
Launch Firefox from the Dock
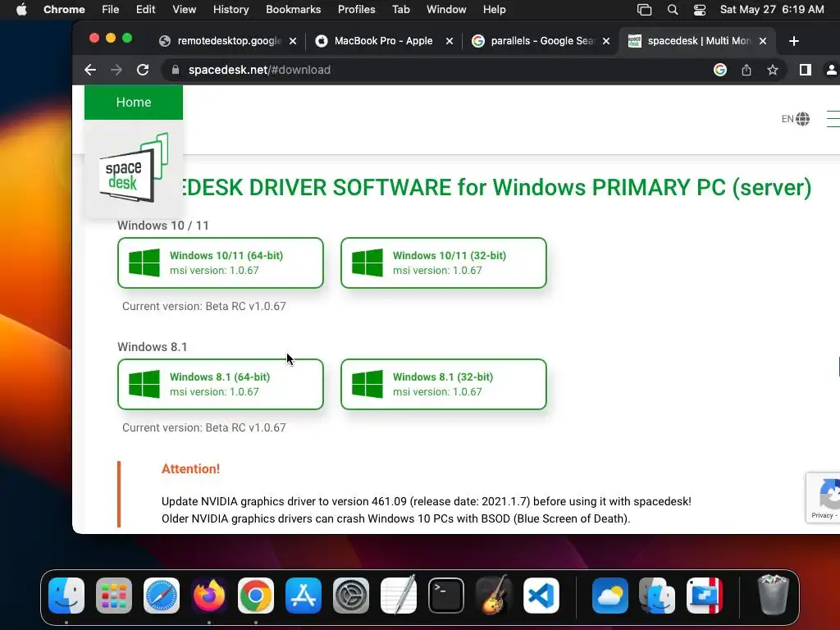pyautogui.click(x=209, y=596)
